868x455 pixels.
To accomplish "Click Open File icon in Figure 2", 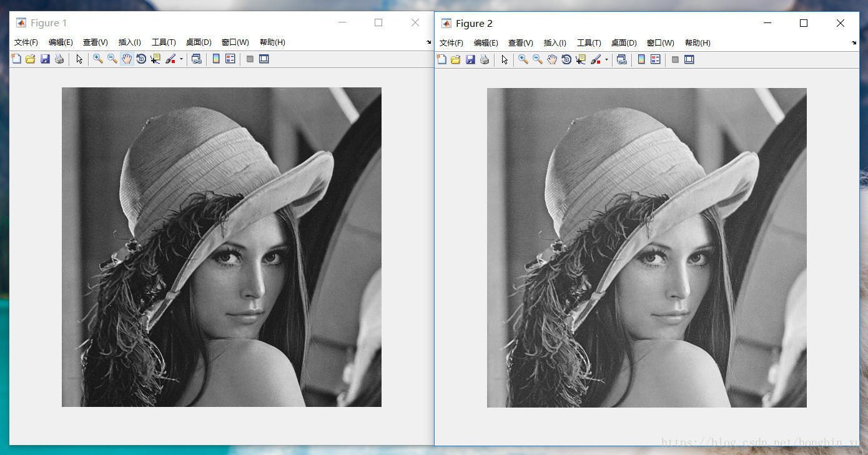I will [x=455, y=59].
